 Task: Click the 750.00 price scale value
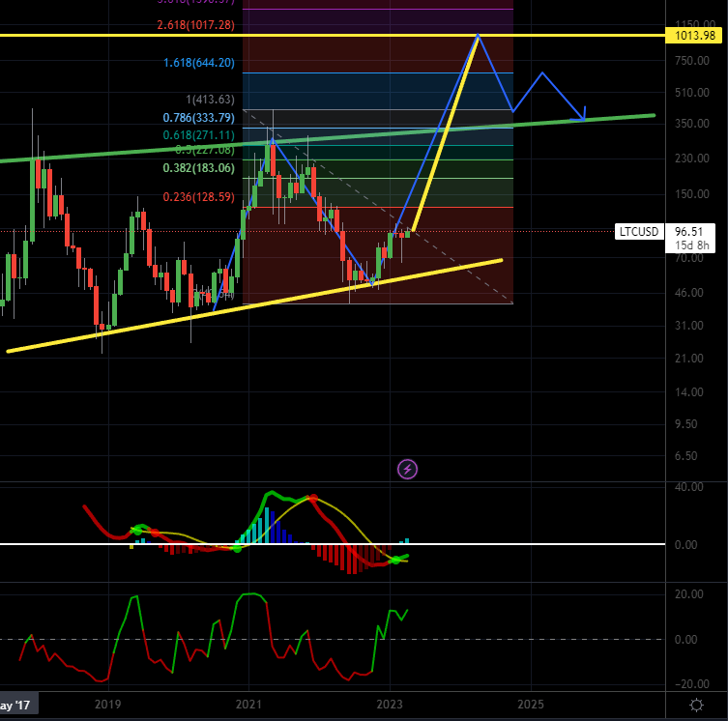pos(692,61)
